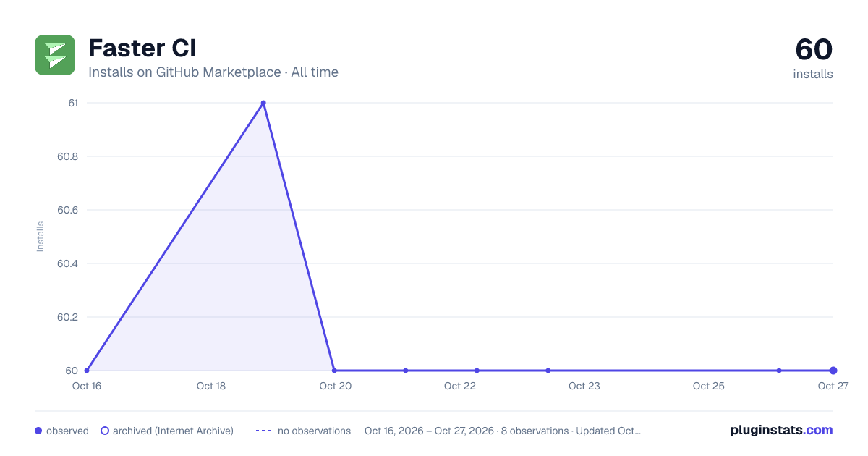This screenshot has height=456, width=868.
Task: Click the '61' y-axis label
Action: 73,103
